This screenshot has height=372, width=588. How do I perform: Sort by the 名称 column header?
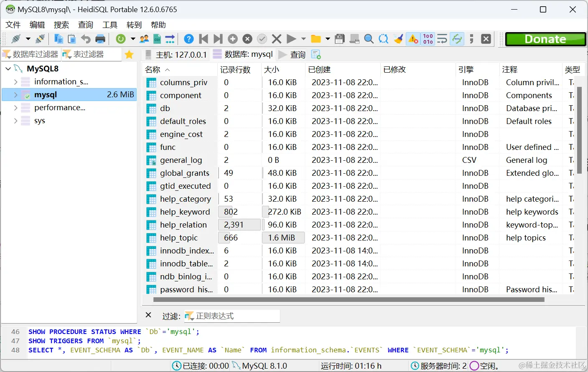[180, 70]
